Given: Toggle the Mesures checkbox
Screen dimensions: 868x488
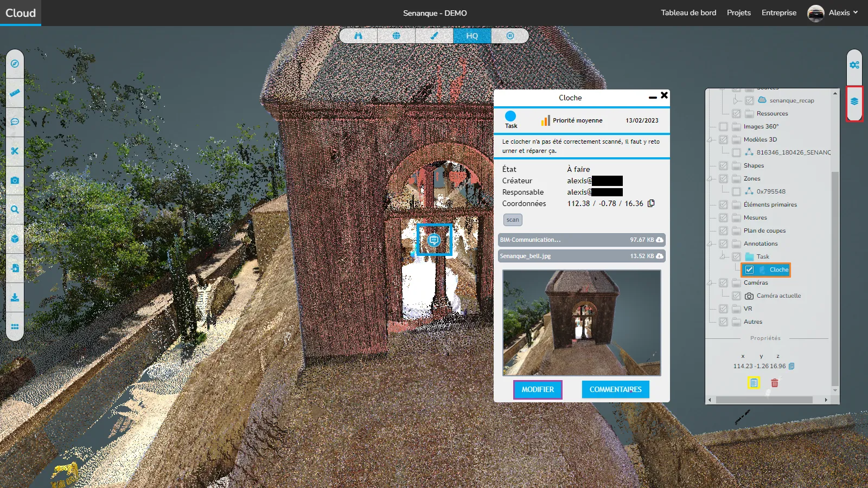Looking at the screenshot, I should pos(723,217).
